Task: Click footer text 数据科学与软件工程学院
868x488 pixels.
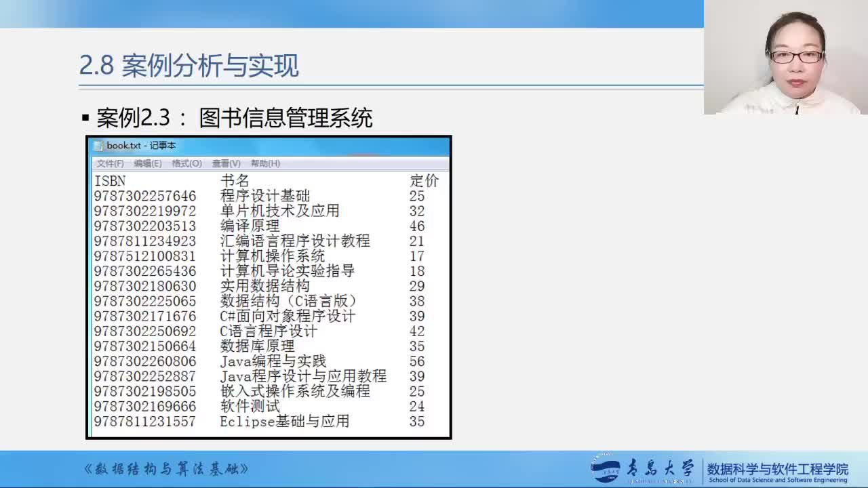Action: (x=778, y=468)
